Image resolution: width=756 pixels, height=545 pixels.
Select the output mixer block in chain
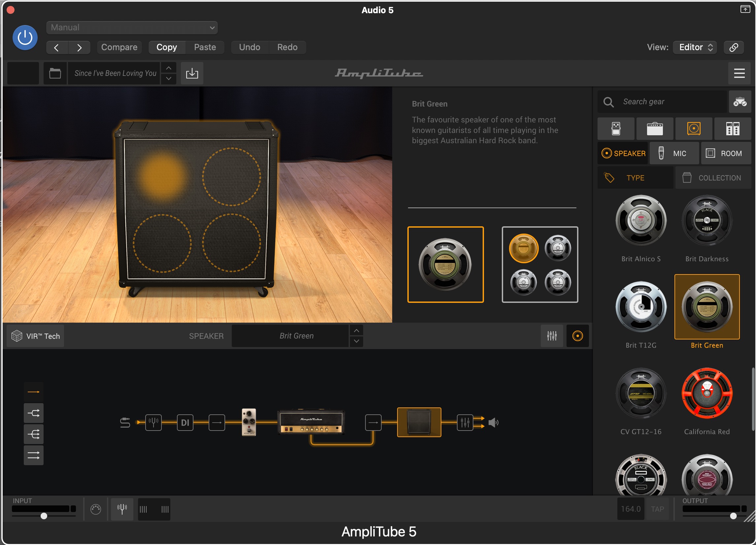465,423
